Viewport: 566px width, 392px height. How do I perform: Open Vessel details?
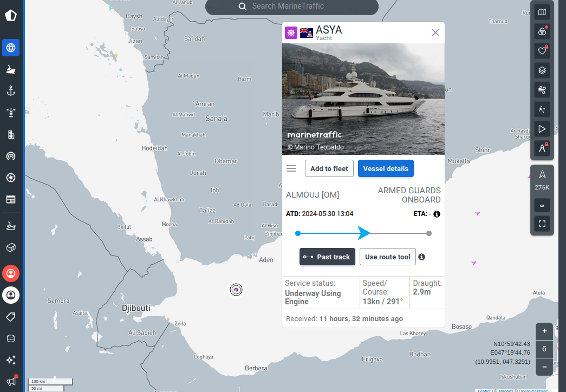pyautogui.click(x=386, y=168)
